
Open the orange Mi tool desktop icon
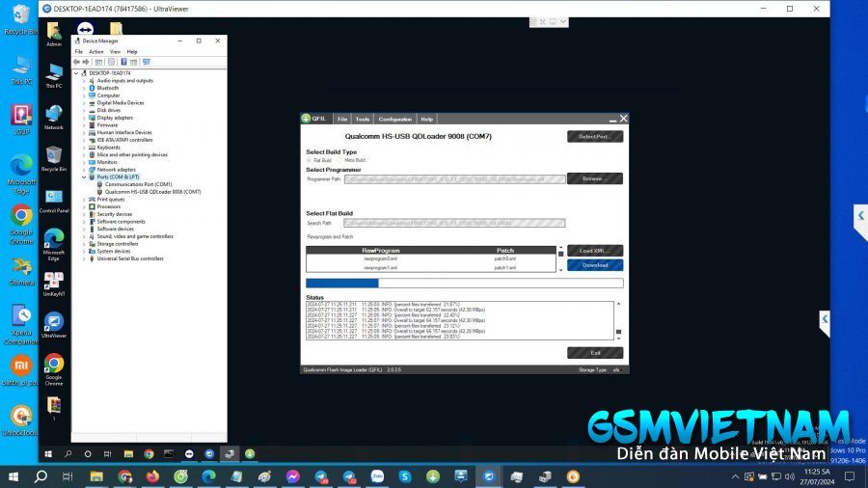coord(20,370)
